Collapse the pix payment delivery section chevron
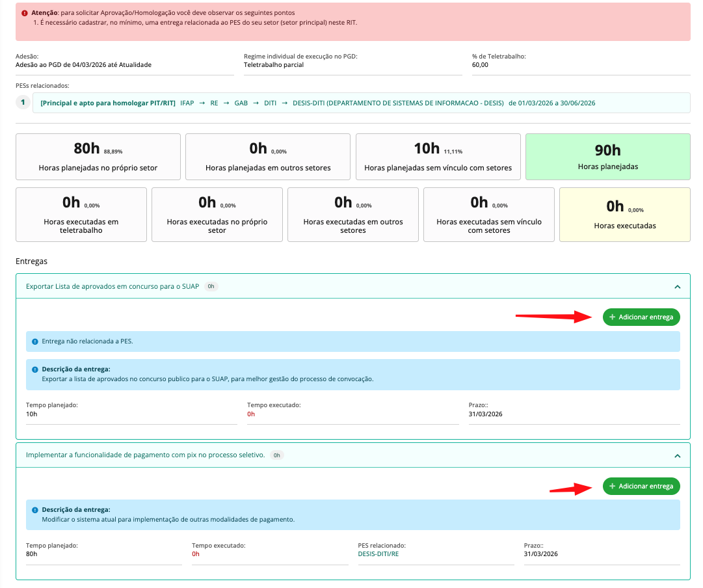Viewport: 703px width, 588px height. pyautogui.click(x=677, y=456)
